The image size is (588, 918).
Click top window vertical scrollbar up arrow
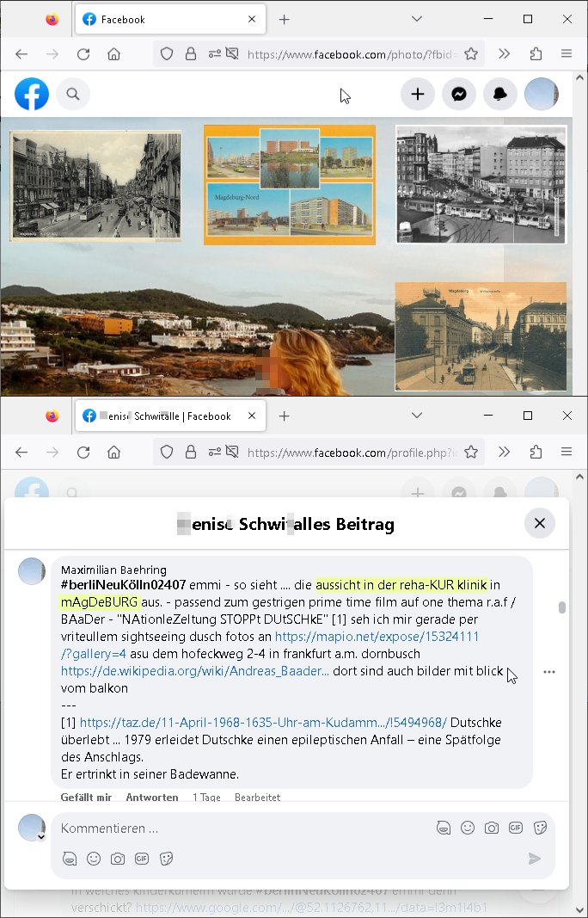[579, 77]
